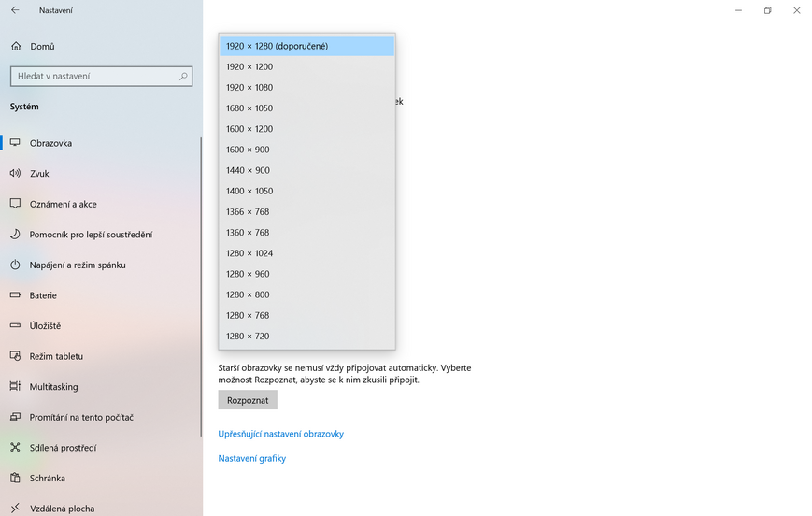812x516 pixels.
Task: Click the search magnifier icon in settings
Action: tap(183, 77)
